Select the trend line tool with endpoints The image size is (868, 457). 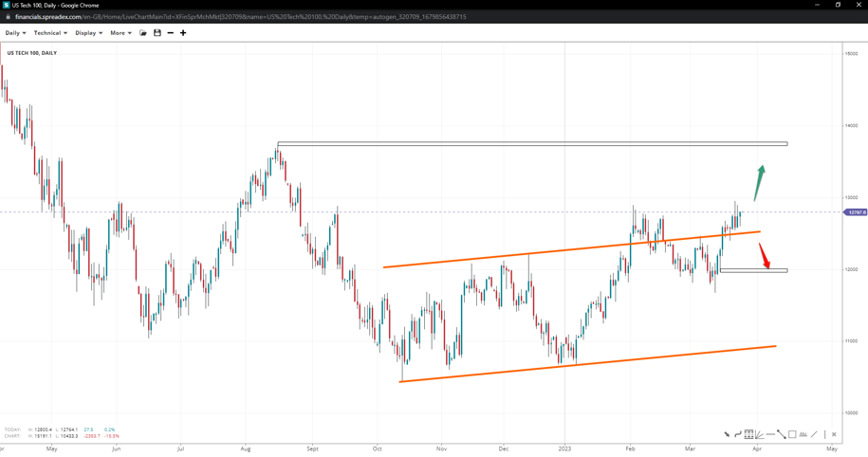pyautogui.click(x=781, y=434)
